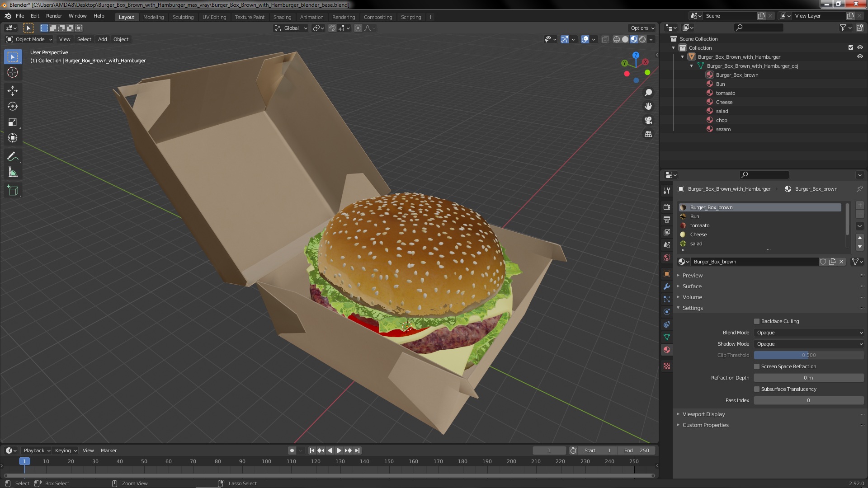Expand the Surface panel

coord(692,286)
